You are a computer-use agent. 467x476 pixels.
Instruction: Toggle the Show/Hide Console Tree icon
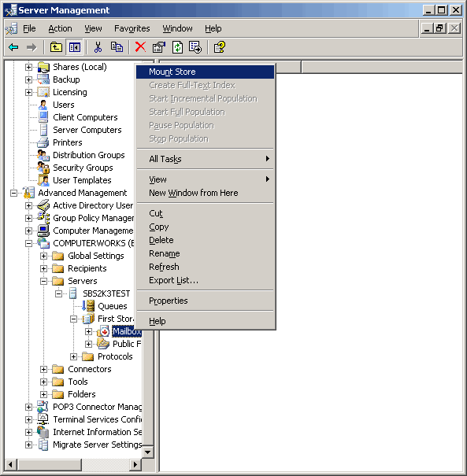tap(75, 47)
